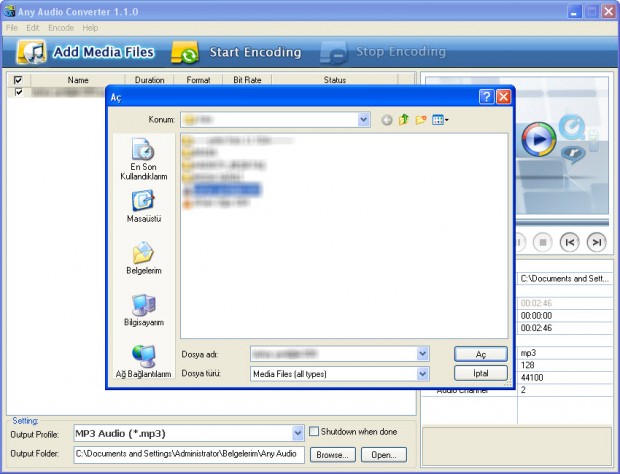Click the C:\Documents and Sett... path value
620x474 pixels.
tap(565, 278)
